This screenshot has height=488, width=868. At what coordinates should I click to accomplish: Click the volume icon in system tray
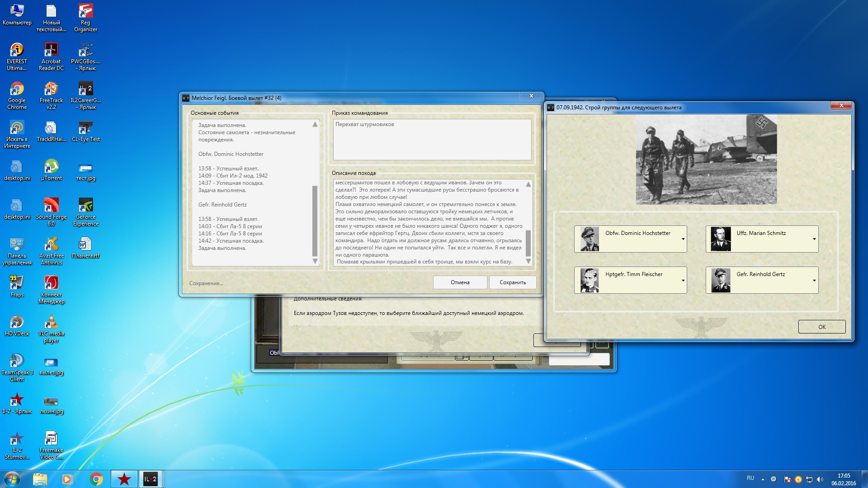tap(820, 479)
